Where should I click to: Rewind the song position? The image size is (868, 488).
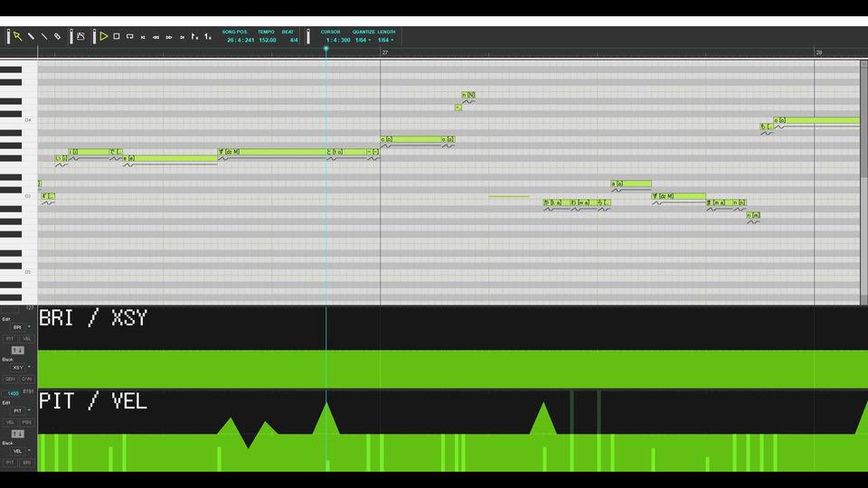[x=156, y=37]
